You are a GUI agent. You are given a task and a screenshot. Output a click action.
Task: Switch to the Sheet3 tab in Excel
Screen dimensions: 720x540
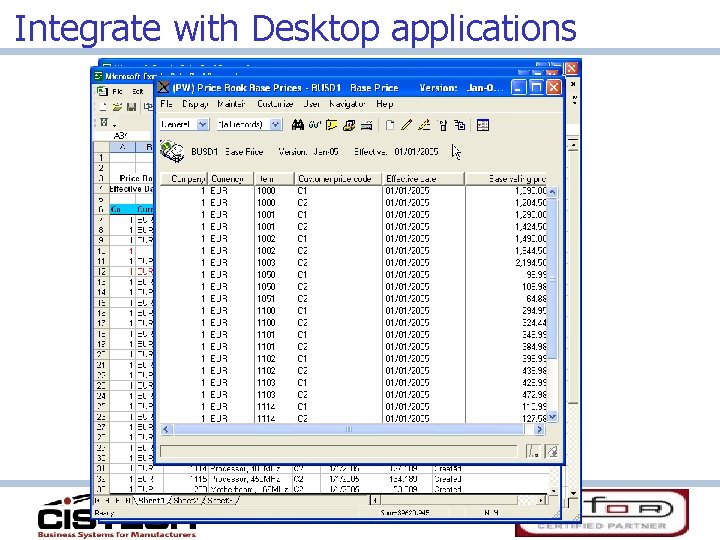(x=220, y=500)
